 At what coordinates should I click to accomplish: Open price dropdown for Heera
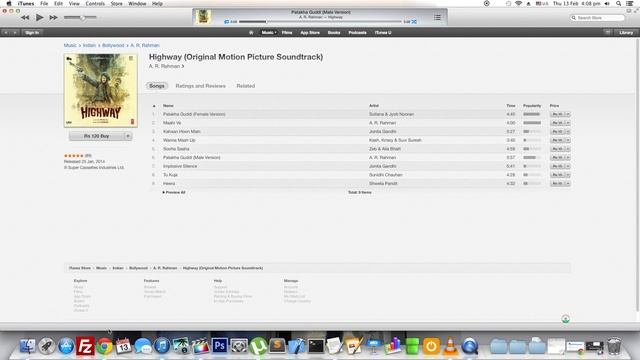(x=568, y=184)
